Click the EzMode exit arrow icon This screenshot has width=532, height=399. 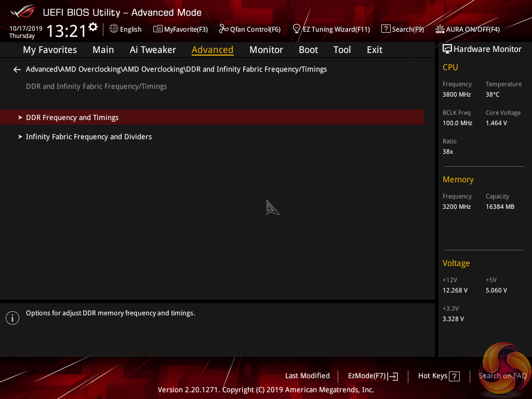393,376
